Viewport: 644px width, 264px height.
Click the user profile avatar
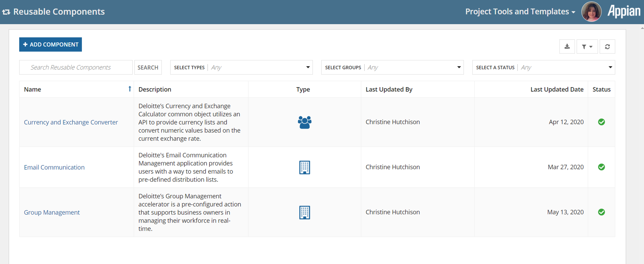tap(591, 12)
